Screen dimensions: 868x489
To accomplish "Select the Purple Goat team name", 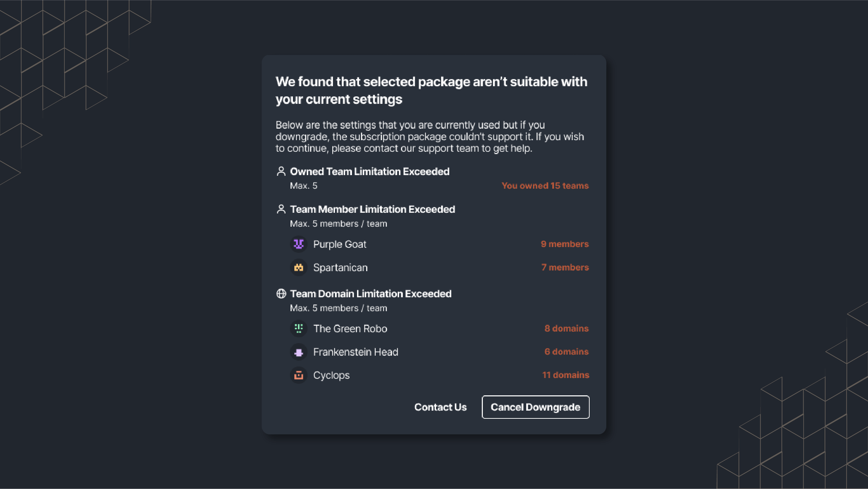I will click(x=340, y=244).
